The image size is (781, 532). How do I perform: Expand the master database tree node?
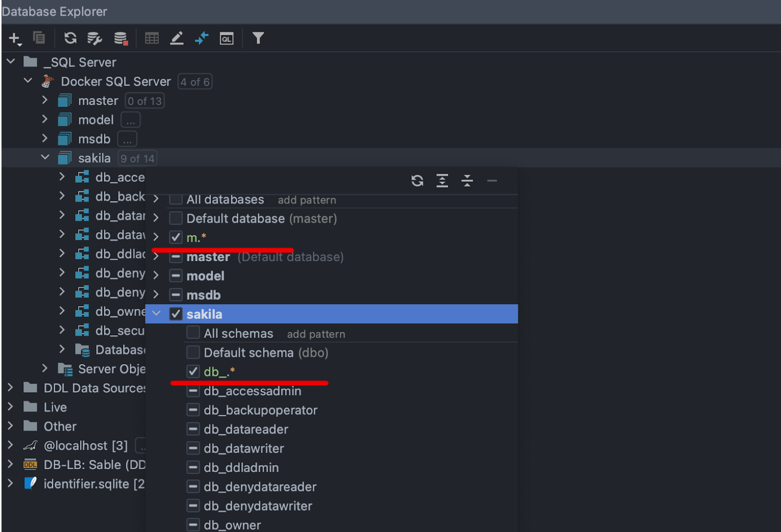click(45, 100)
